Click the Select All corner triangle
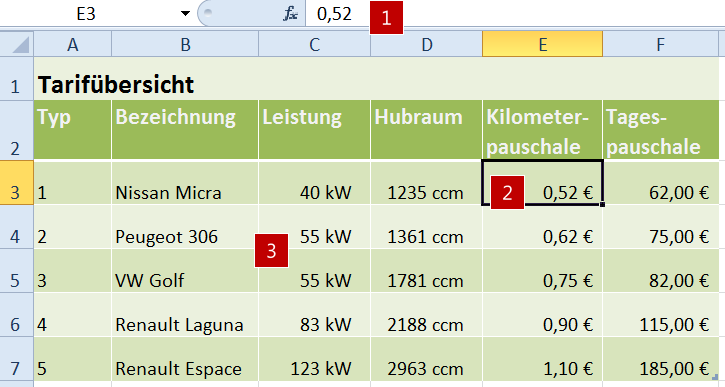Viewport: 725px width, 387px height. point(17,44)
